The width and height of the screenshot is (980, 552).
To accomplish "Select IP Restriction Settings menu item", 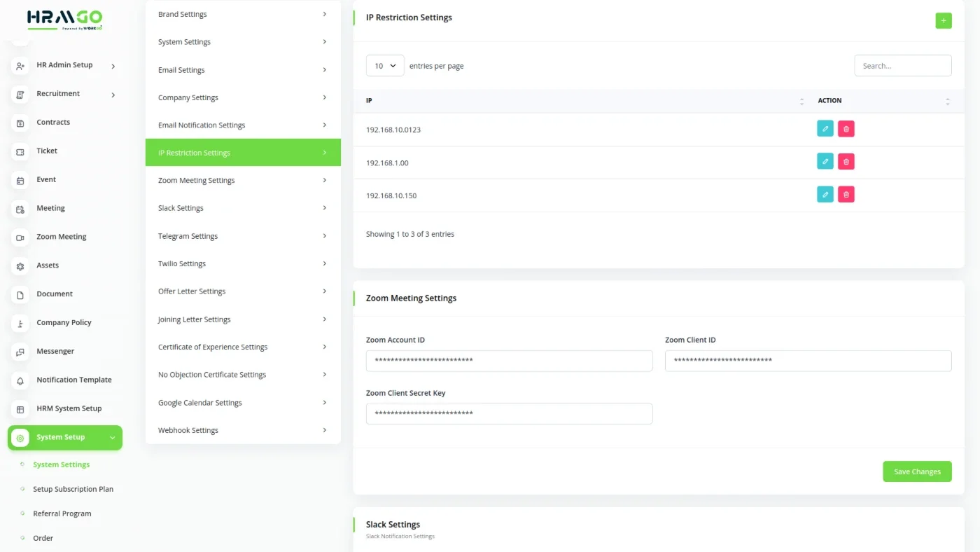I will point(243,153).
